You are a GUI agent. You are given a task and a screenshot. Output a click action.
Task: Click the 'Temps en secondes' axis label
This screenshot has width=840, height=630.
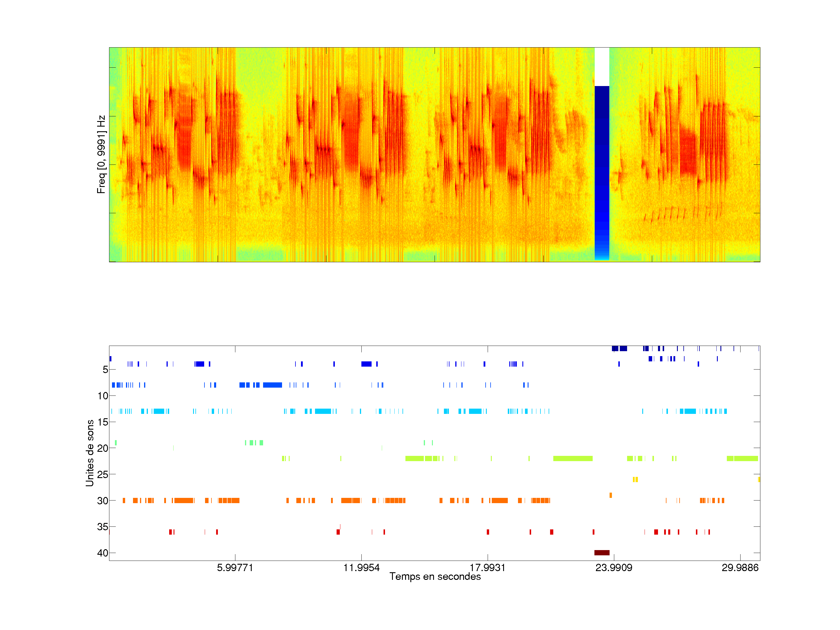click(x=435, y=576)
